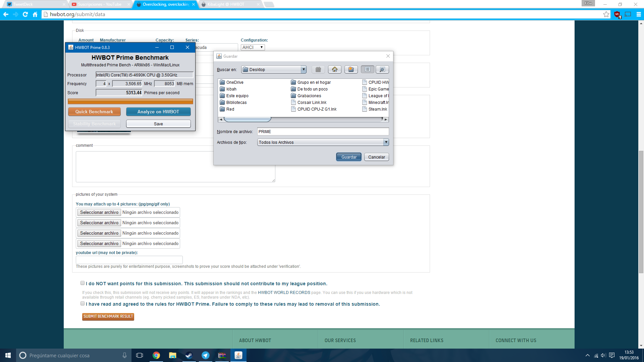Select Grupo en el hogar folder
The height and width of the screenshot is (362, 644).
[311, 82]
